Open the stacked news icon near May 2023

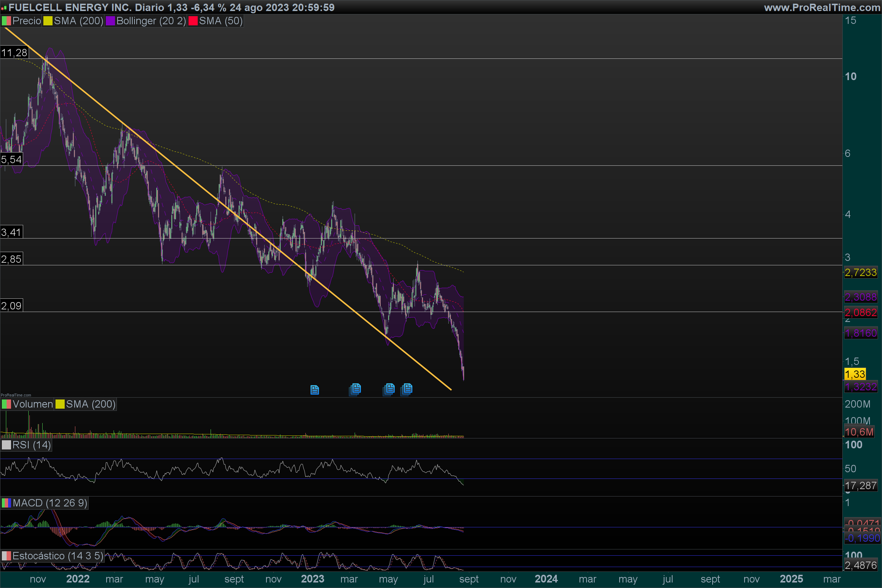[389, 389]
